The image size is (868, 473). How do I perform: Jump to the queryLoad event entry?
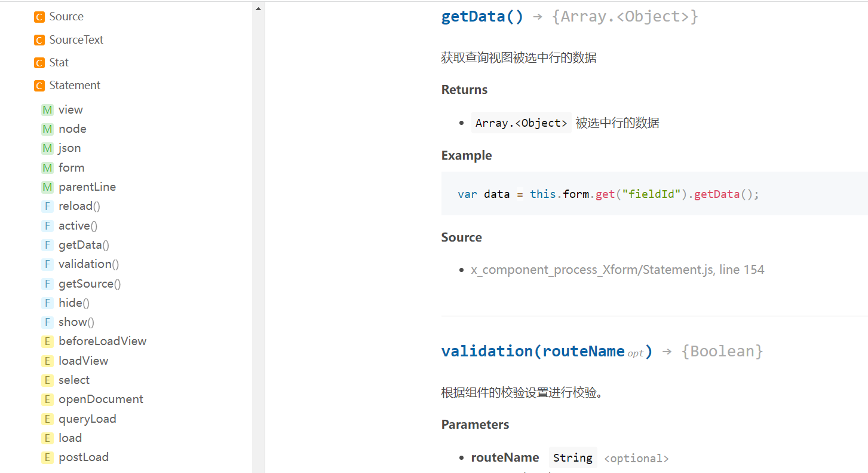pos(87,419)
